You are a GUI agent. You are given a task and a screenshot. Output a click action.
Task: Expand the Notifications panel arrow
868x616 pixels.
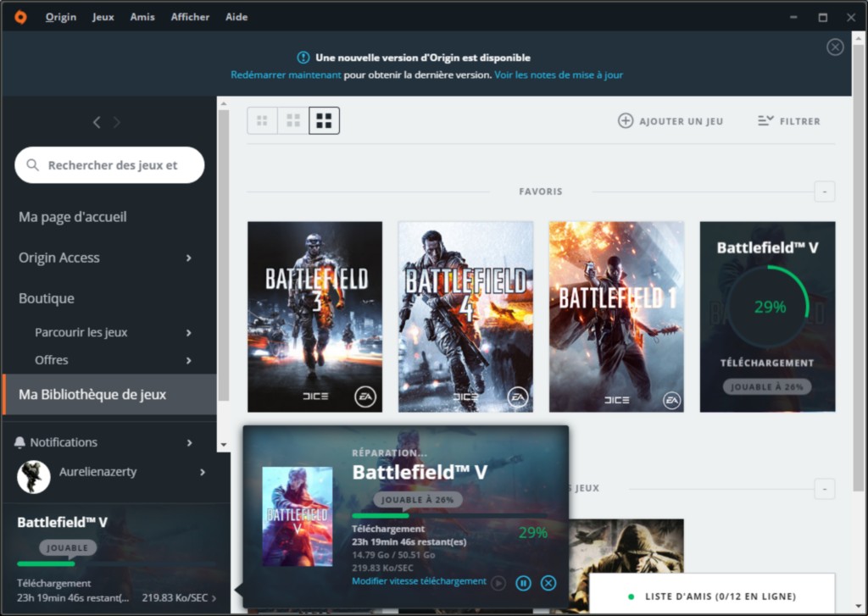click(189, 443)
